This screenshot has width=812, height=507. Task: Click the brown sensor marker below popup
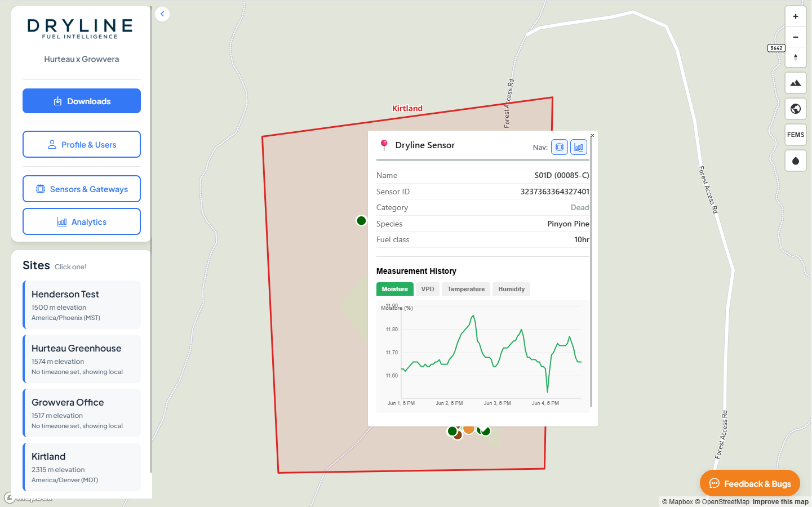pos(458,435)
